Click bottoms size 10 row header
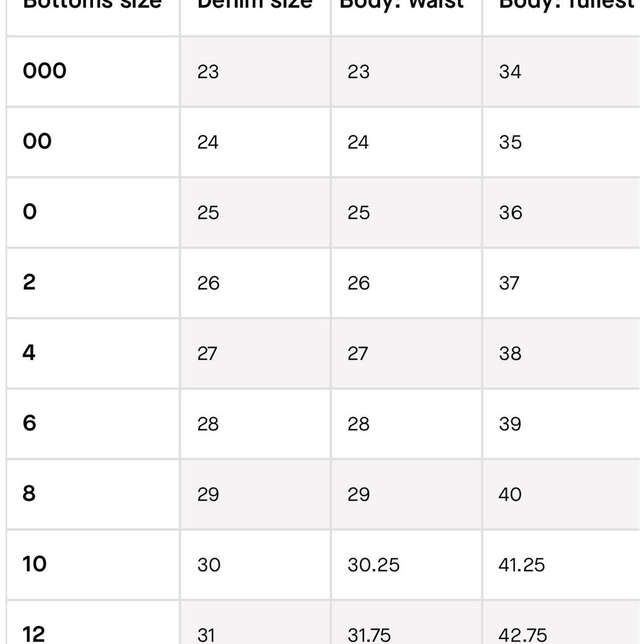Screen dimensions: 644x644 pyautogui.click(x=93, y=565)
